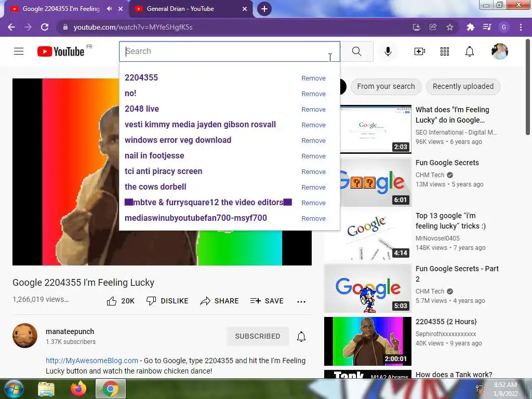Viewport: 532px width, 399px height.
Task: Remove 'vesti kimmy media' entry from history
Action: tap(313, 125)
